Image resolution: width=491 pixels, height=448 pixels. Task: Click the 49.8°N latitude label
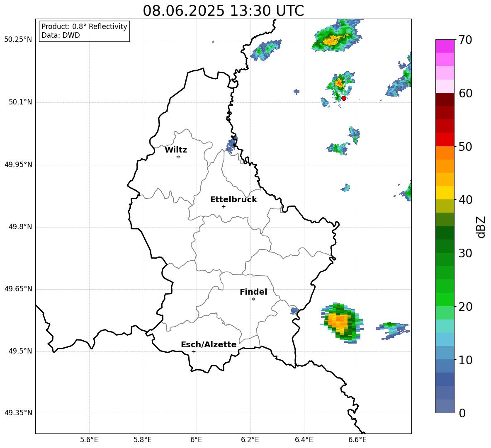[x=20, y=227]
